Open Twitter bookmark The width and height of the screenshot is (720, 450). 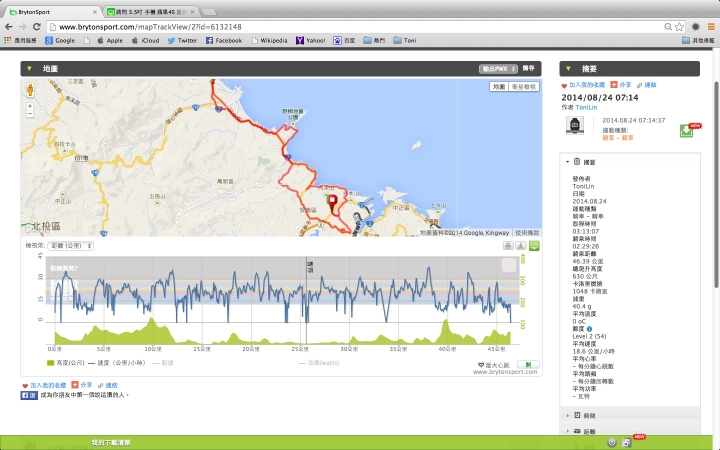182,40
